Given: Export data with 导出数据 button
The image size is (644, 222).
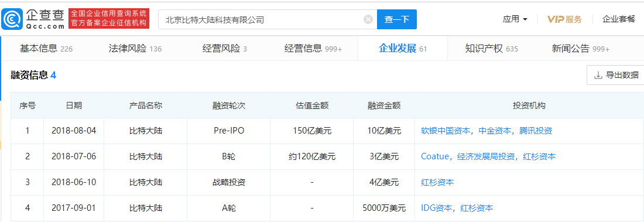Looking at the screenshot, I should [616, 75].
